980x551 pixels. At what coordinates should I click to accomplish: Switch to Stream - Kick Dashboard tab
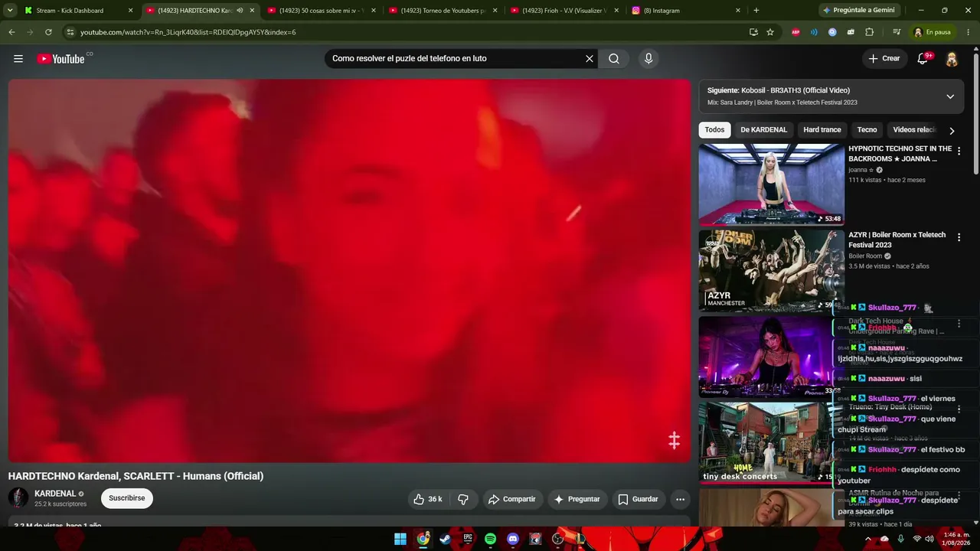pos(80,11)
